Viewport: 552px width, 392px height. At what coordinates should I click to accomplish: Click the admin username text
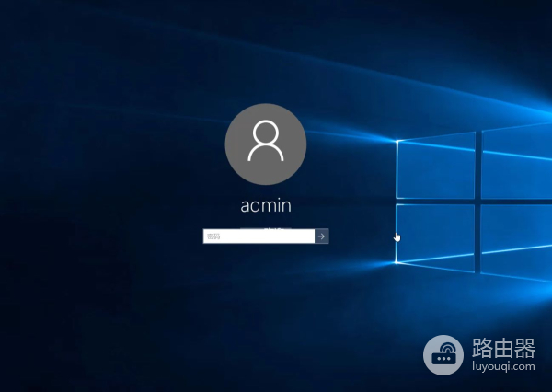click(266, 205)
